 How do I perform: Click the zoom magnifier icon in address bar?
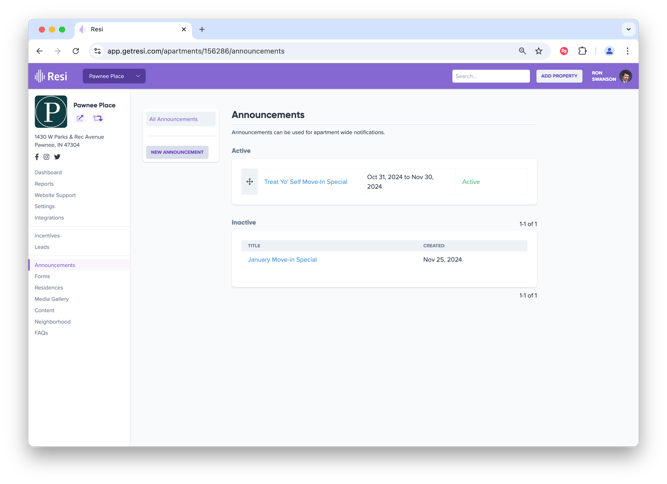522,51
